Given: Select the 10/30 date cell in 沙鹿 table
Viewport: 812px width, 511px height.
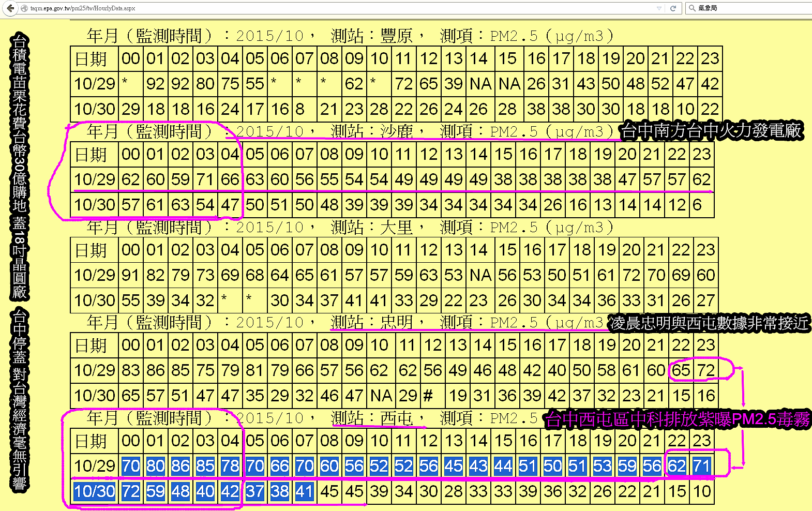Looking at the screenshot, I should pyautogui.click(x=94, y=205).
